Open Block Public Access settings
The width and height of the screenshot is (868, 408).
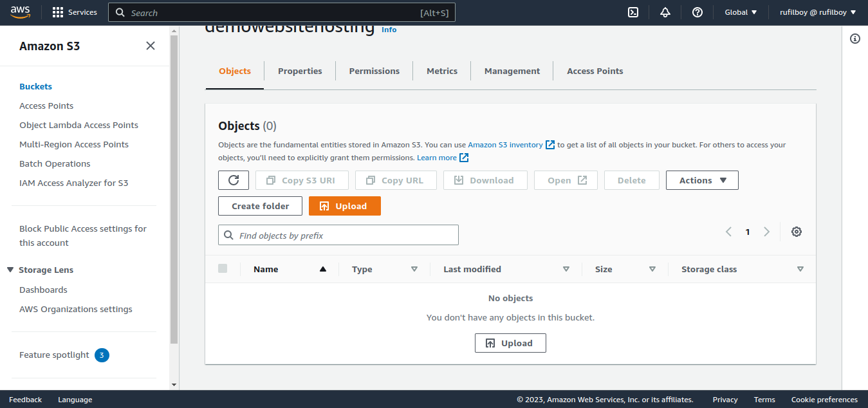pos(83,236)
